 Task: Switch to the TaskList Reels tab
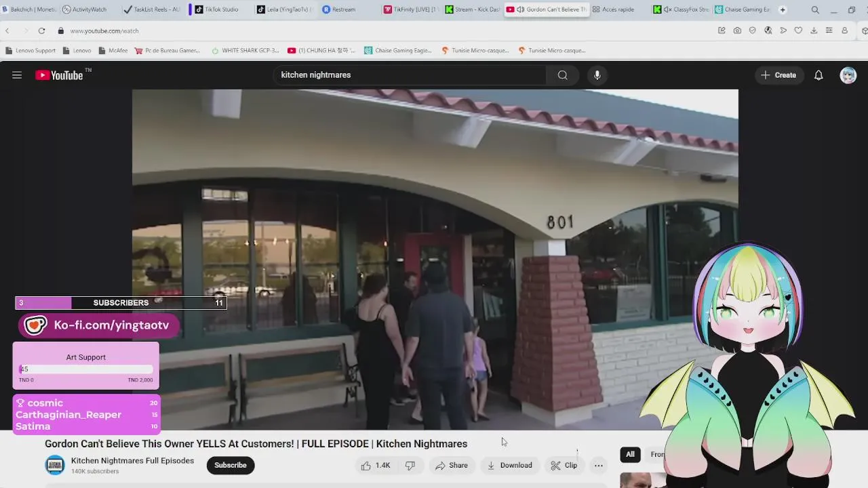click(151, 9)
